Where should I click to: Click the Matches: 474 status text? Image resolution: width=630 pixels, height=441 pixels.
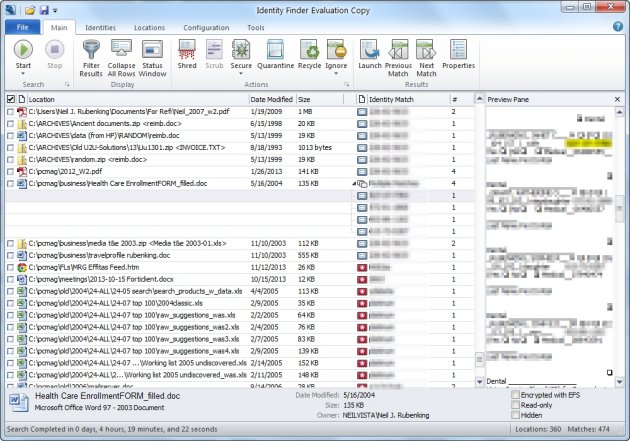point(588,429)
